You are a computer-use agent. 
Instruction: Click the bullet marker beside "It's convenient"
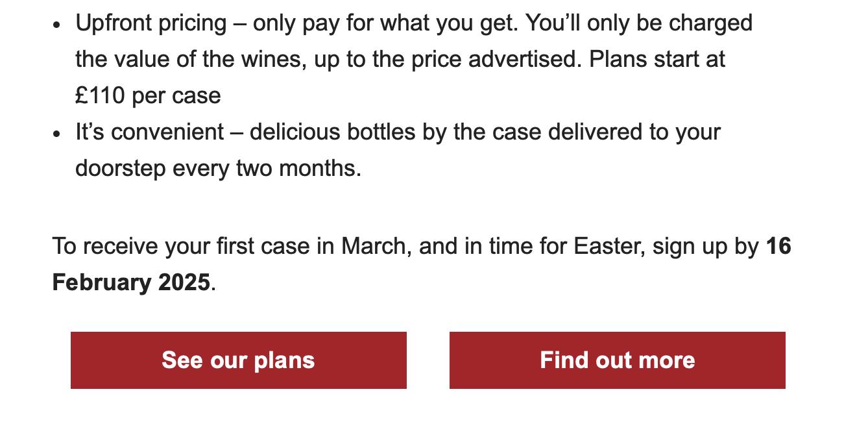click(x=57, y=134)
